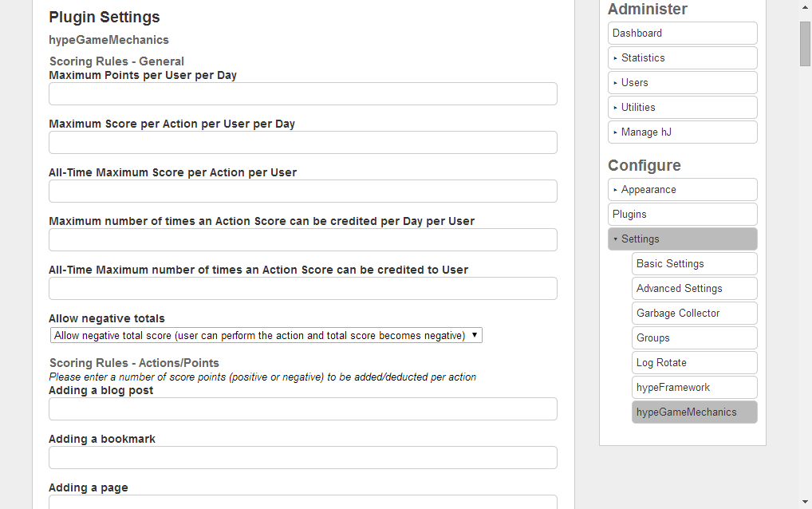Open Advanced Settings

(x=694, y=289)
